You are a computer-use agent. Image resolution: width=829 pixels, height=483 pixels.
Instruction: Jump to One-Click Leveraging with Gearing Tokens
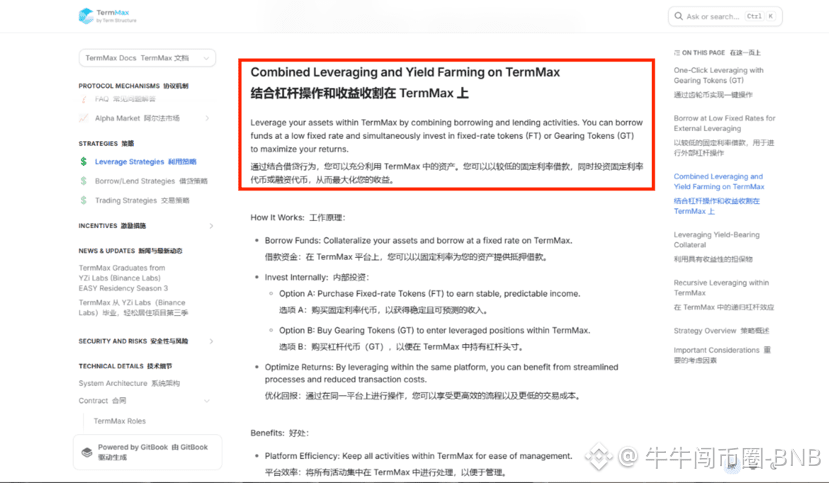[x=719, y=82]
